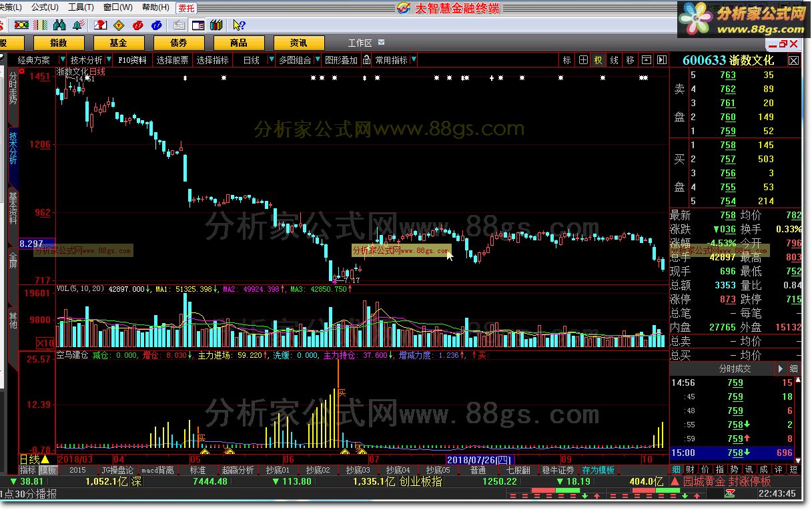Select the 抄底03 indicator tab
This screenshot has height=510, width=812.
pyautogui.click(x=358, y=470)
